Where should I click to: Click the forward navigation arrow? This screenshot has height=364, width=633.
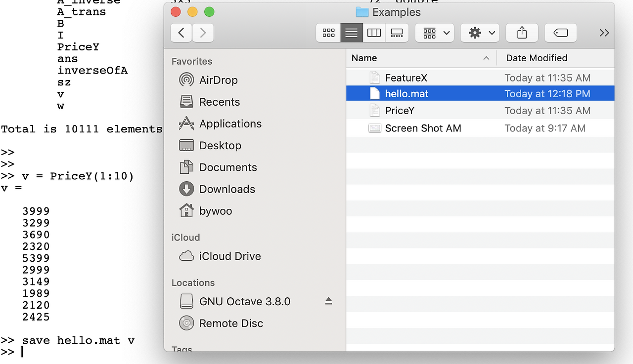pos(203,33)
